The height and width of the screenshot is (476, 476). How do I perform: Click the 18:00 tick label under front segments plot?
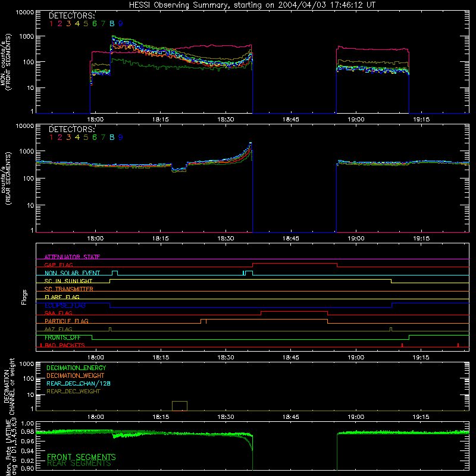point(95,120)
